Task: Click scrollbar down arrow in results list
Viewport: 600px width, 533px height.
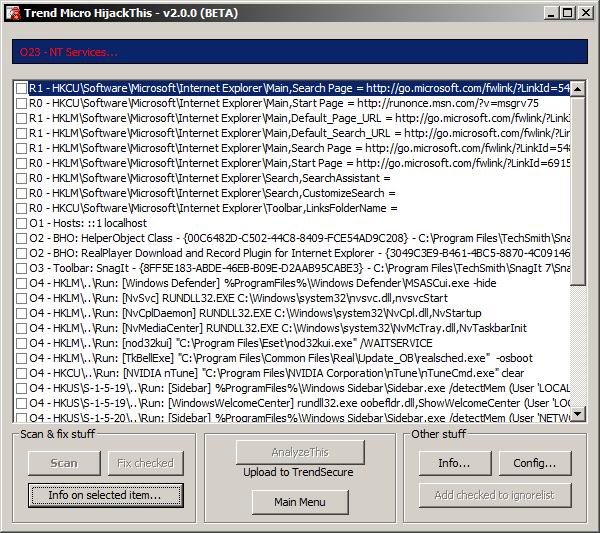Action: (577, 413)
